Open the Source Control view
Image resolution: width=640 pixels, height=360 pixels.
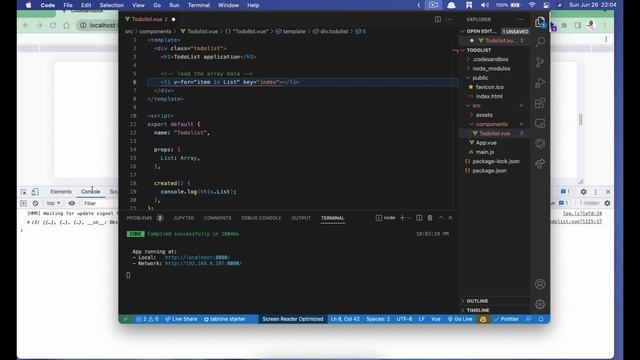(x=540, y=62)
